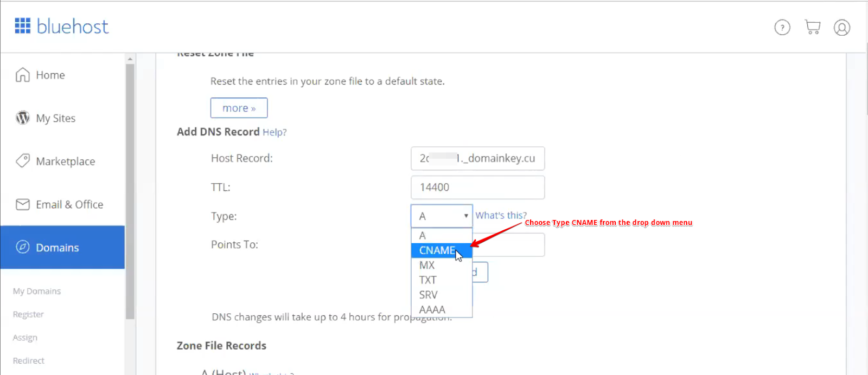
Task: Click the 'What's this?' link
Action: click(501, 215)
